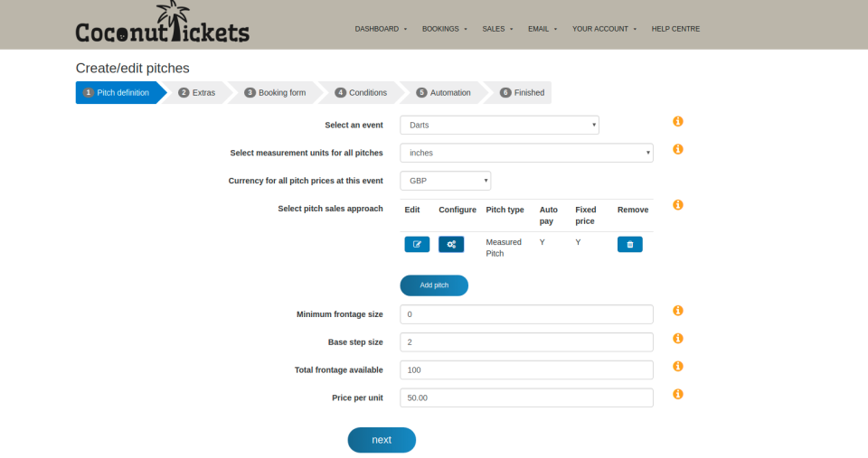Focus the Price per unit field
The image size is (868, 458).
tap(526, 397)
